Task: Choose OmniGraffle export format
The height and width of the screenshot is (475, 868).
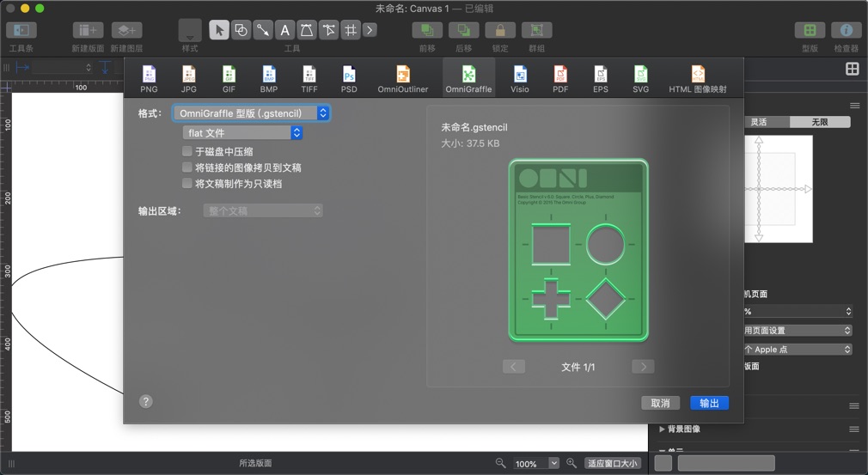Action: tap(468, 78)
